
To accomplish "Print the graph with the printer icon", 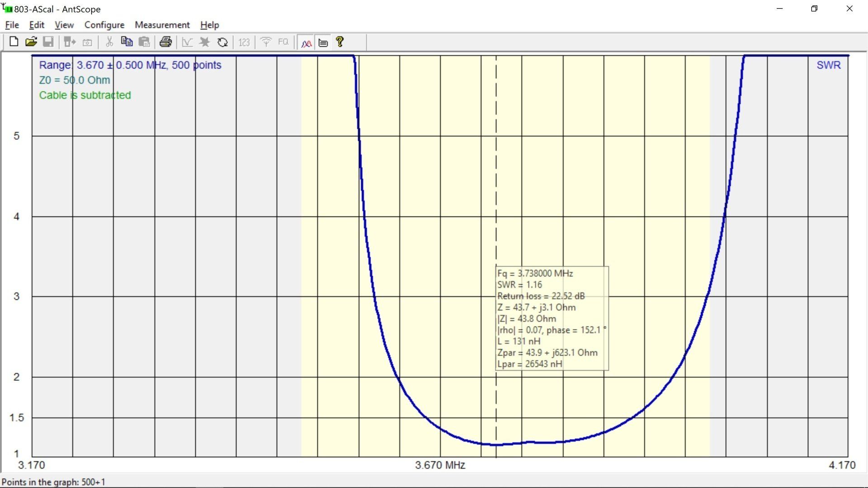I will 165,42.
